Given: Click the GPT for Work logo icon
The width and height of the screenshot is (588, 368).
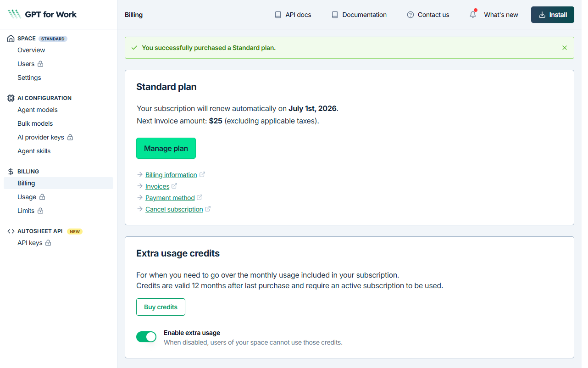Looking at the screenshot, I should tap(14, 14).
